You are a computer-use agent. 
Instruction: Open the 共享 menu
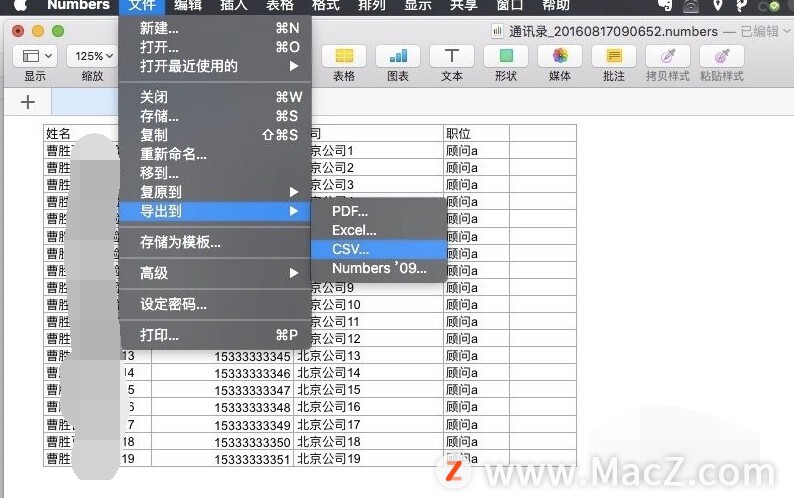click(463, 5)
